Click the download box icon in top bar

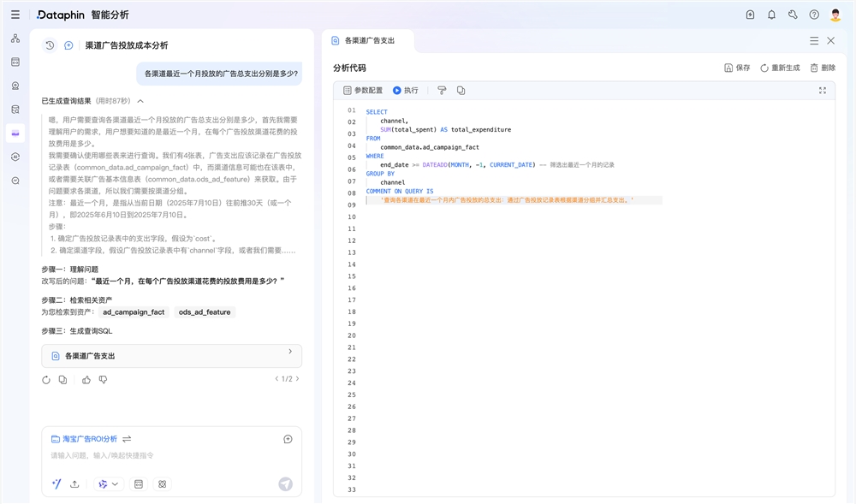[x=750, y=15]
